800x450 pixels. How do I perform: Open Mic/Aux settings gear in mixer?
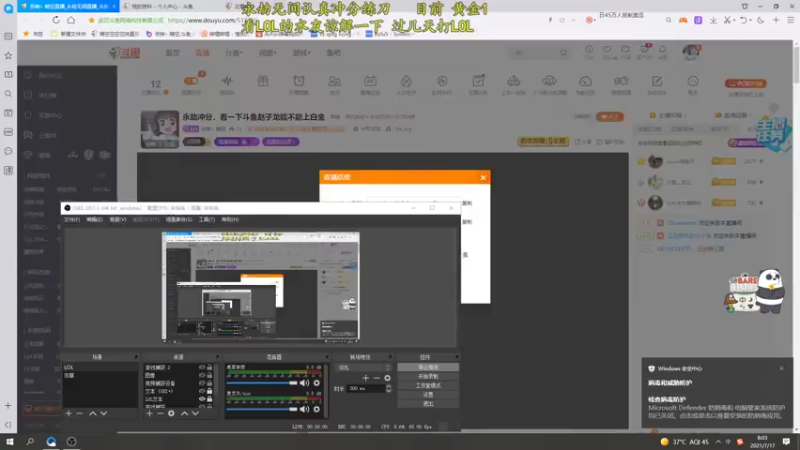coord(316,409)
